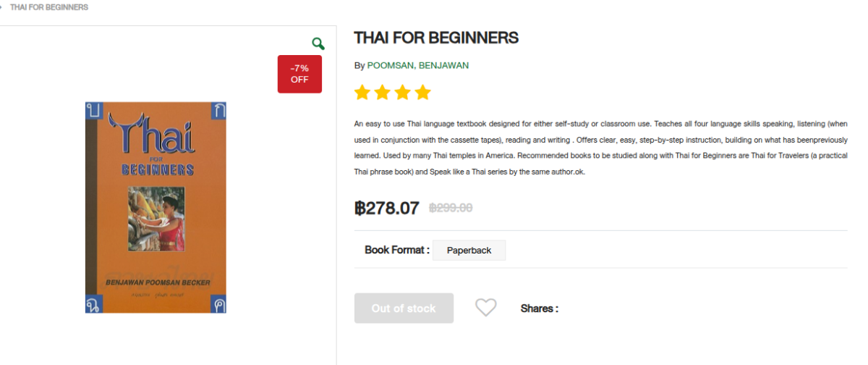Click the first yellow rating star
This screenshot has height=365, width=868.
[x=362, y=93]
